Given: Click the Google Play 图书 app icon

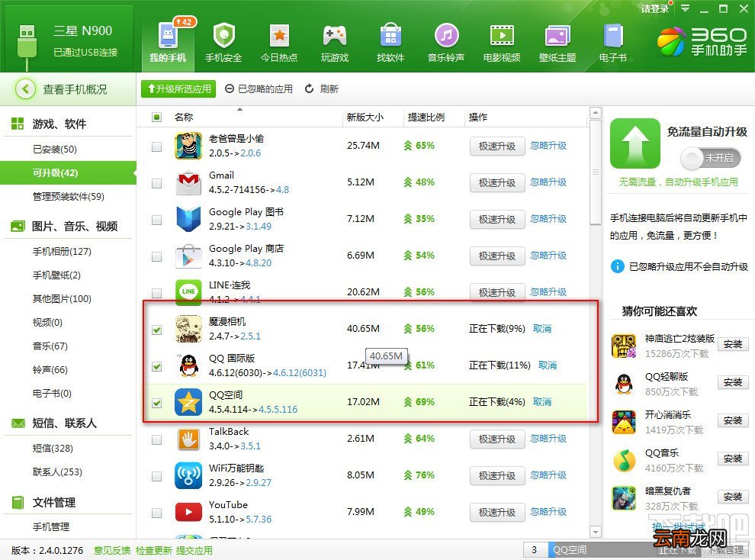Looking at the screenshot, I should coord(189,219).
